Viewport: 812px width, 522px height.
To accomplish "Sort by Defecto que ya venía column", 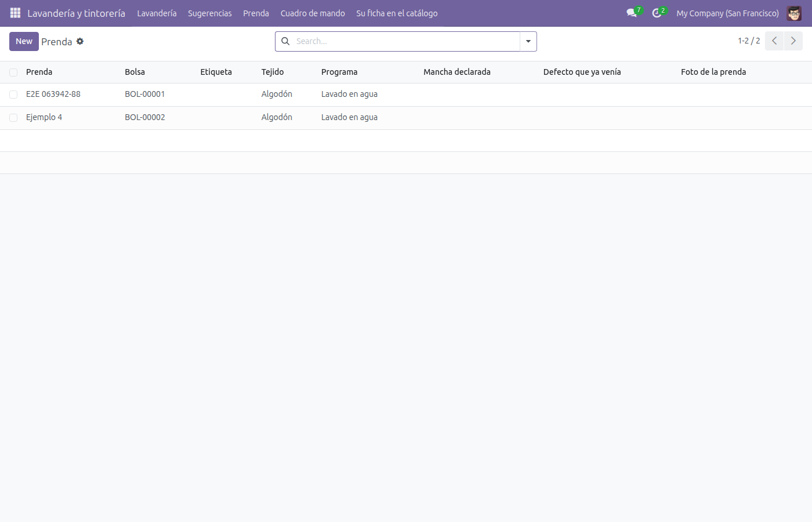I will tap(582, 72).
